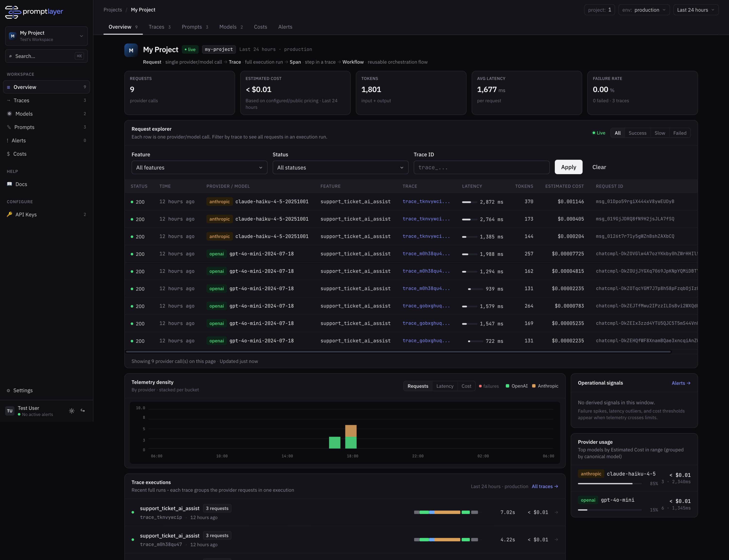Open the Last 24 hours range dropdown
This screenshot has width=729, height=560.
(x=696, y=10)
